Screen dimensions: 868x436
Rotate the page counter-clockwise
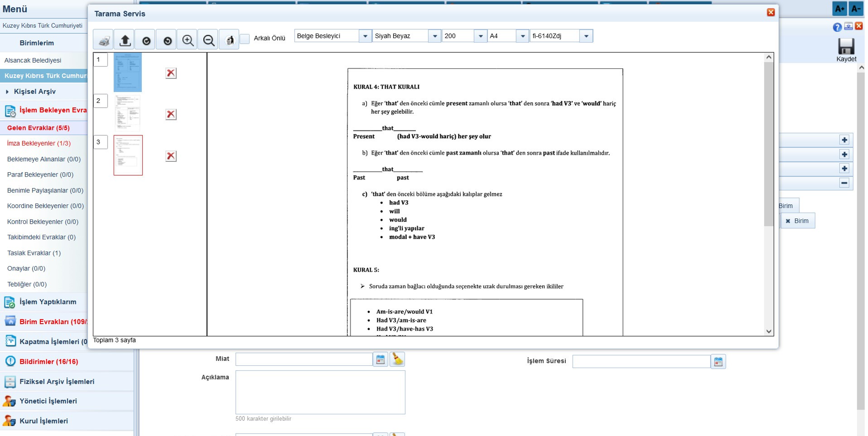pyautogui.click(x=167, y=41)
